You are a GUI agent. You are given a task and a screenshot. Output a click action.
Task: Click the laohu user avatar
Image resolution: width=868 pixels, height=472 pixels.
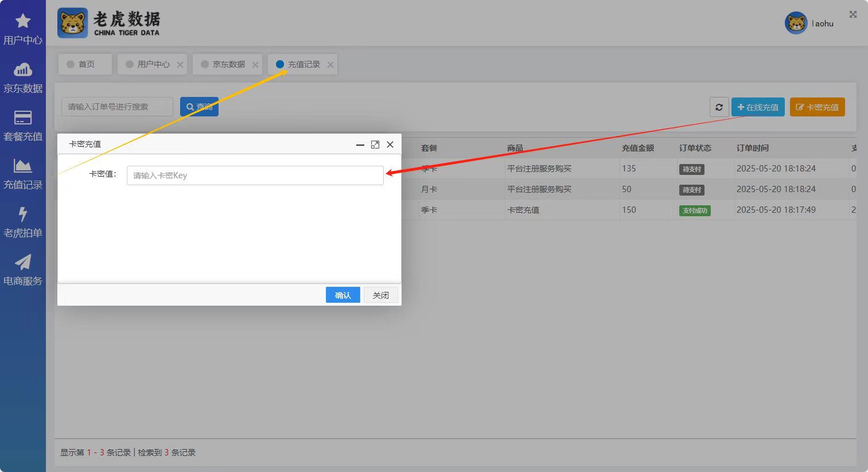[x=796, y=24]
